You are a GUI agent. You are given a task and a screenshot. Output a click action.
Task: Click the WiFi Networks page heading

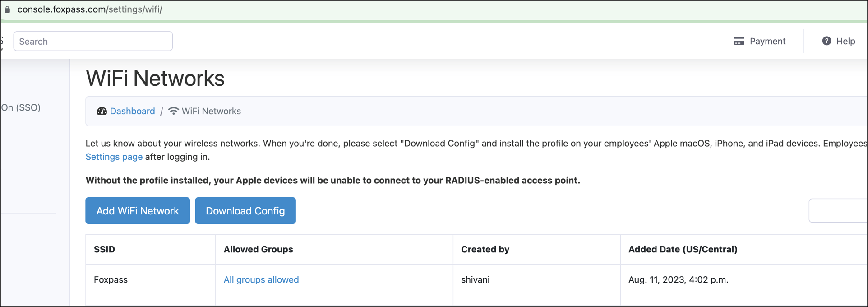155,78
